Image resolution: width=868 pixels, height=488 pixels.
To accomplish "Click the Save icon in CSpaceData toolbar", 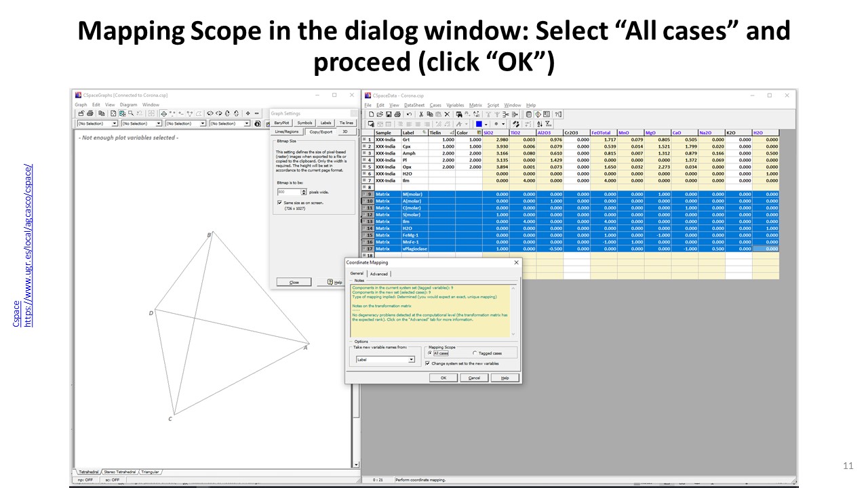I will click(x=389, y=115).
